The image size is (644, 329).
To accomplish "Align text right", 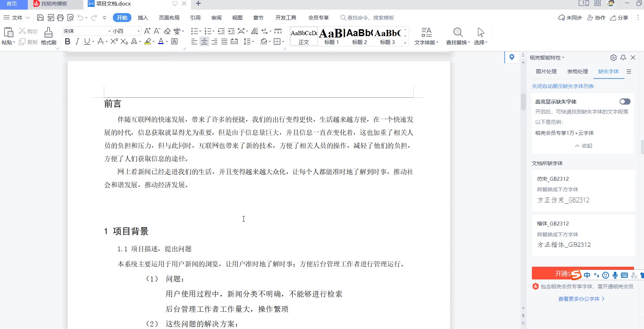I will 214,42.
